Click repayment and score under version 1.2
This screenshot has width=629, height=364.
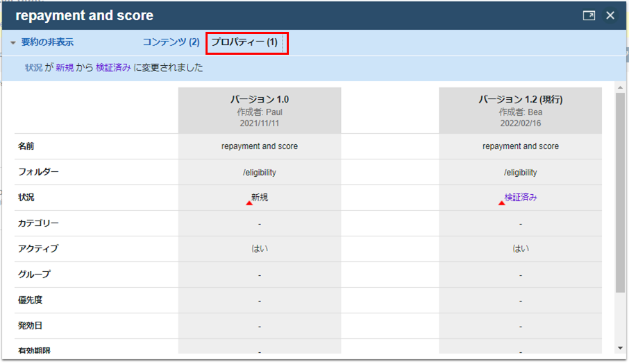[520, 146]
